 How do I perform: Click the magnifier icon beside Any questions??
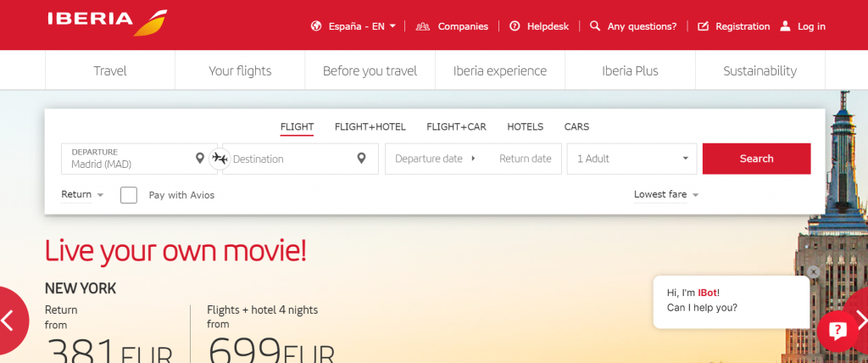pos(595,26)
